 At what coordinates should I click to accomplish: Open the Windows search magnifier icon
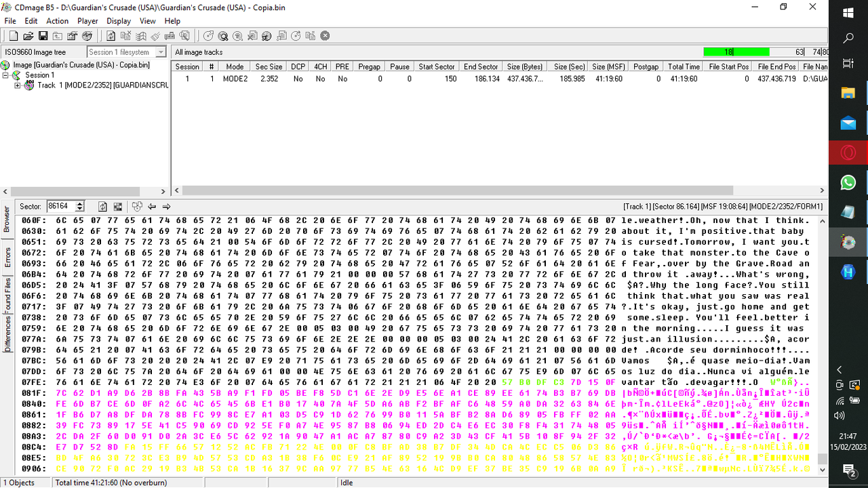(848, 39)
